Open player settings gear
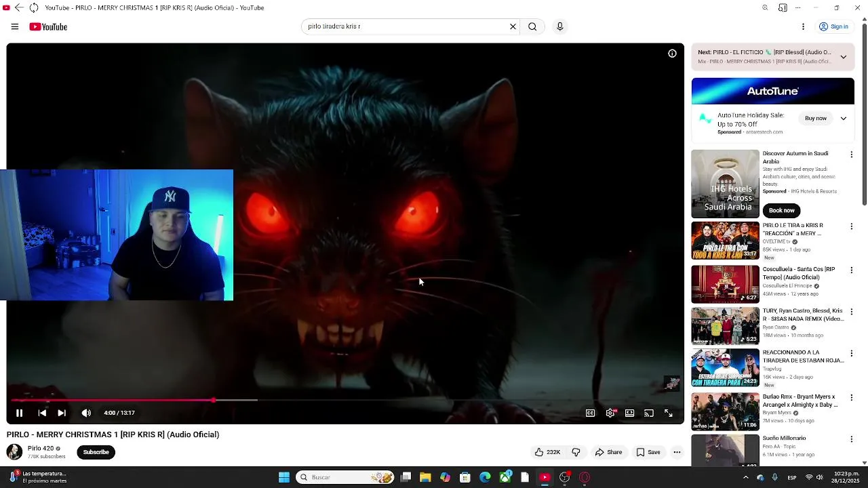The height and width of the screenshot is (488, 868). [x=610, y=413]
